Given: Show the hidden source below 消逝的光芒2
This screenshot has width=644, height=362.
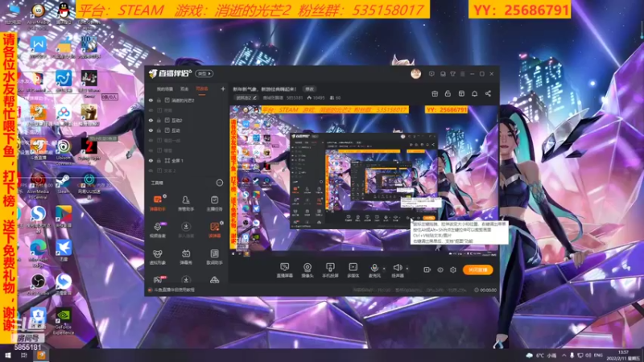Looking at the screenshot, I should 151,110.
